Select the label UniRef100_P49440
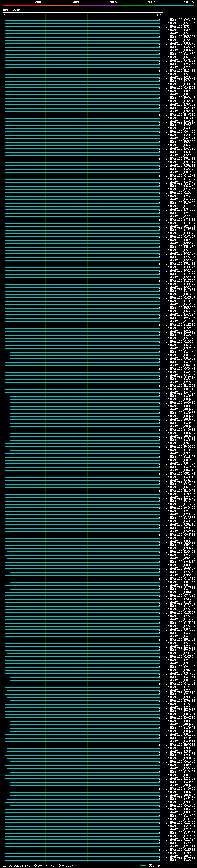The width and height of the screenshot is (197, 868). (x=180, y=81)
